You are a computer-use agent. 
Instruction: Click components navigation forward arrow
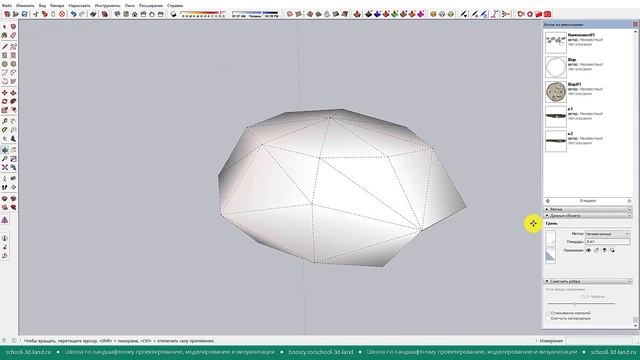629,201
